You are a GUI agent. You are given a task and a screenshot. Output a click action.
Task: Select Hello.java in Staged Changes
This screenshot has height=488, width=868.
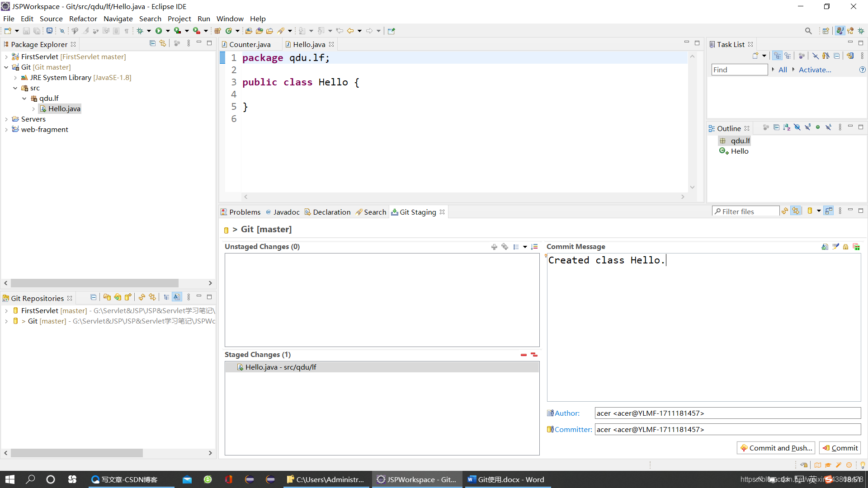382,367
